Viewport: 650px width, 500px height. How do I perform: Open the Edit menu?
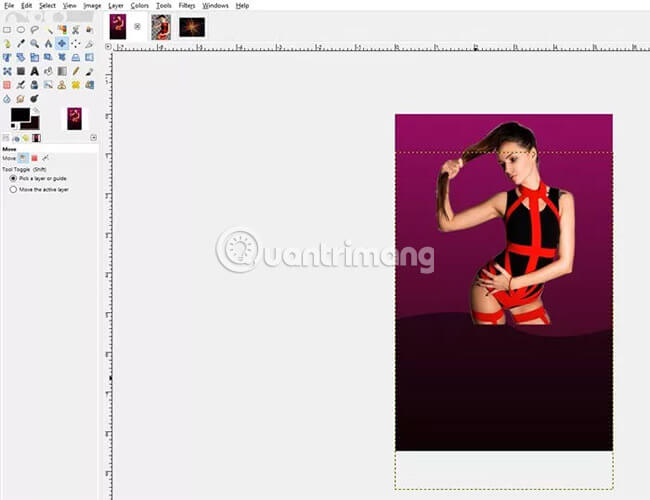pyautogui.click(x=26, y=5)
